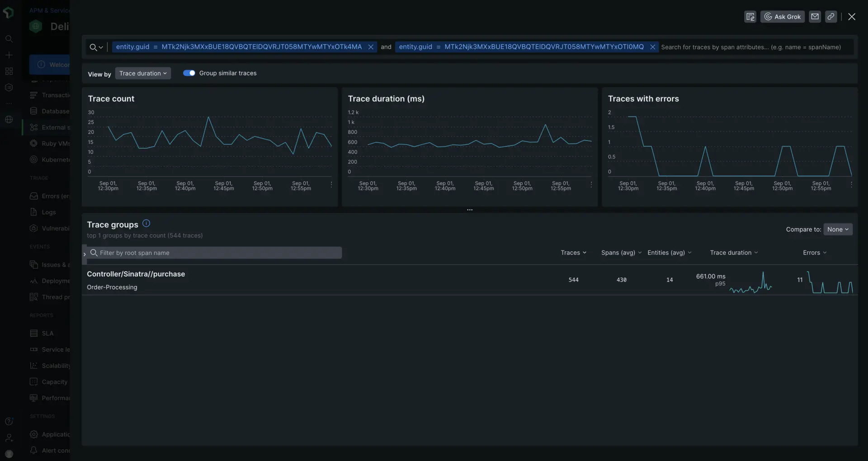This screenshot has width=868, height=461.
Task: Click APM & Services breadcrumb link
Action: [50, 10]
